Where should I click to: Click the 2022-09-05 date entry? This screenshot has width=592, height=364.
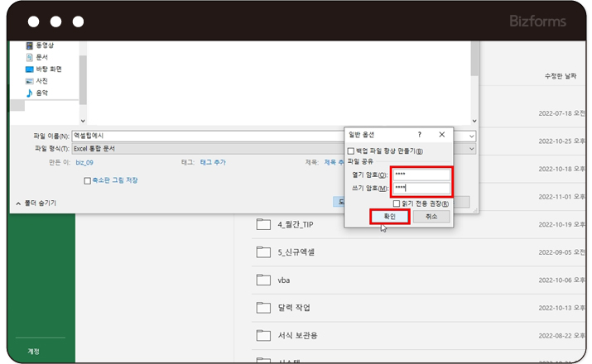coord(561,252)
